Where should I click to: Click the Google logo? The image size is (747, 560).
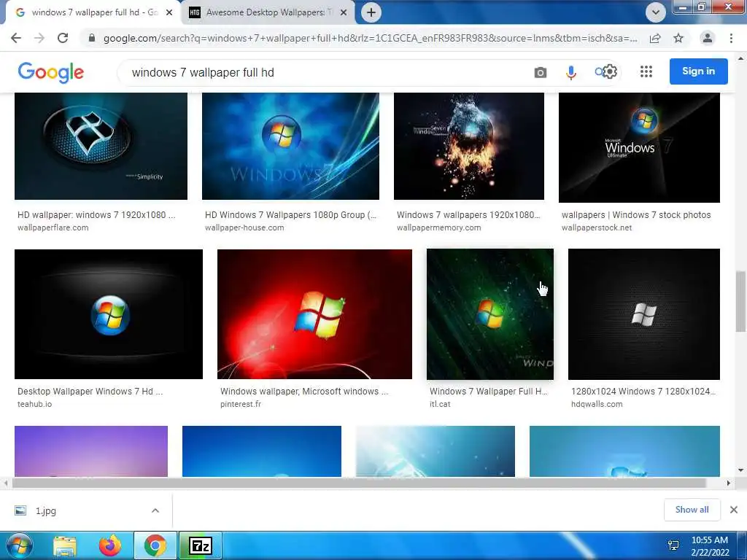(x=51, y=72)
